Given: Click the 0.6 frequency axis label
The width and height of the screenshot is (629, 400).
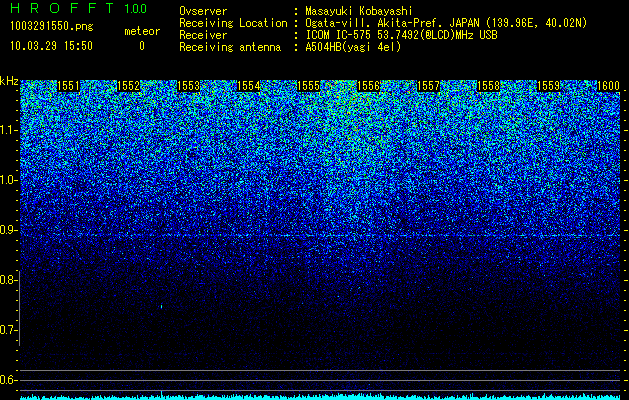Looking at the screenshot, I should [8, 380].
